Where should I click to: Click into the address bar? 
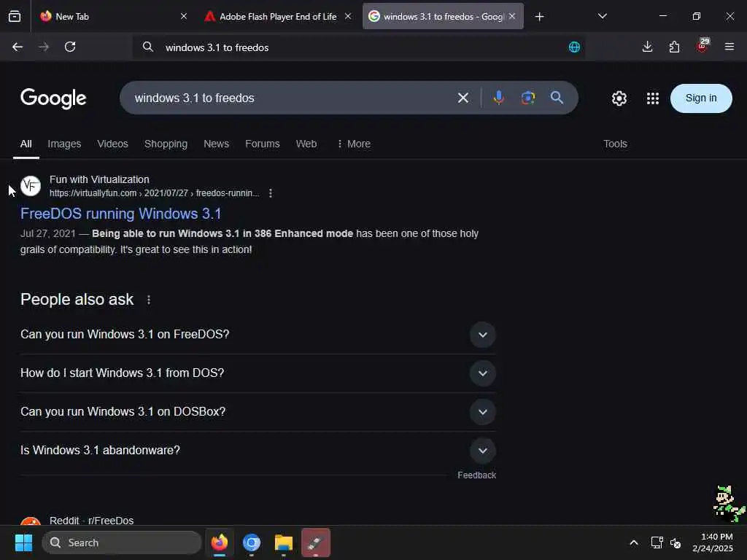(x=359, y=47)
